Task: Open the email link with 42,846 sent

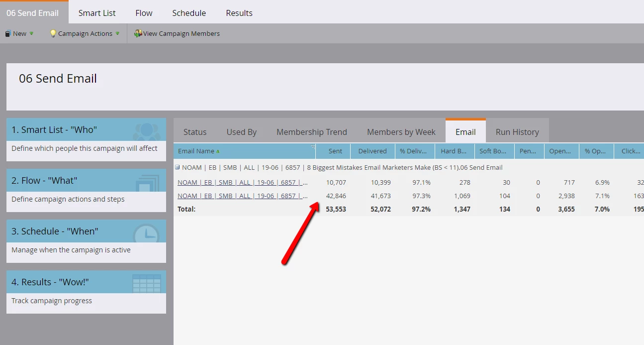Action: 243,196
